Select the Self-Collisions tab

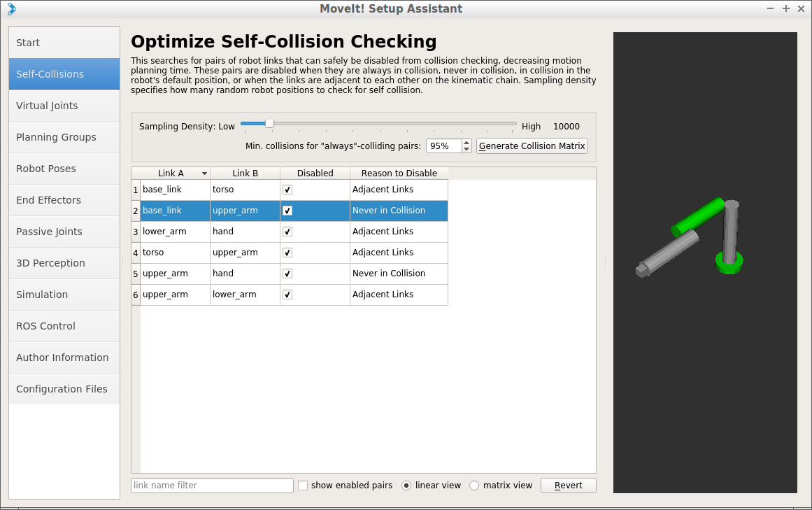click(64, 74)
